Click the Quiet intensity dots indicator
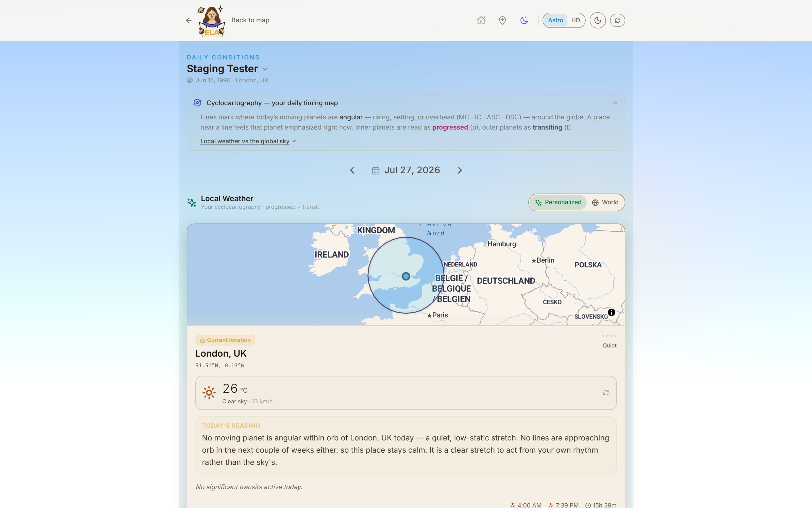Screen dimensions: 812x508 (x=609, y=336)
